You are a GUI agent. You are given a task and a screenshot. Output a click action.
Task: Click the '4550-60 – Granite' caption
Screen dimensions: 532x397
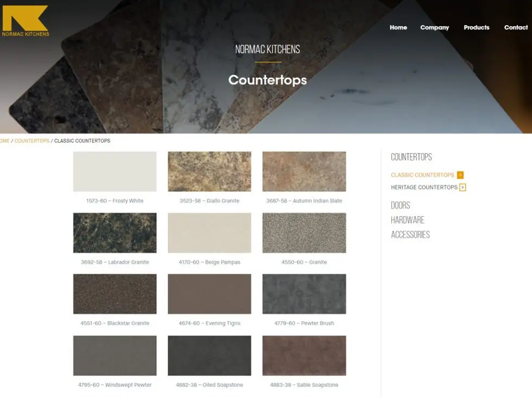pos(304,262)
